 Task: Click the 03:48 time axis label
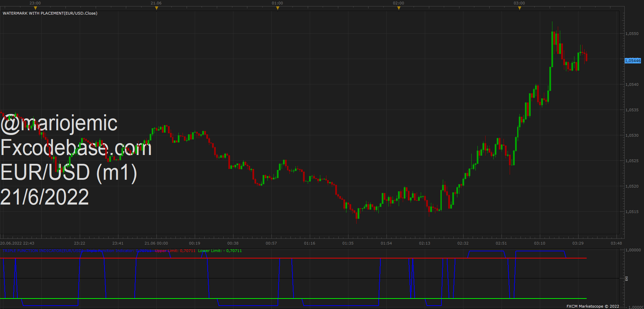click(617, 243)
